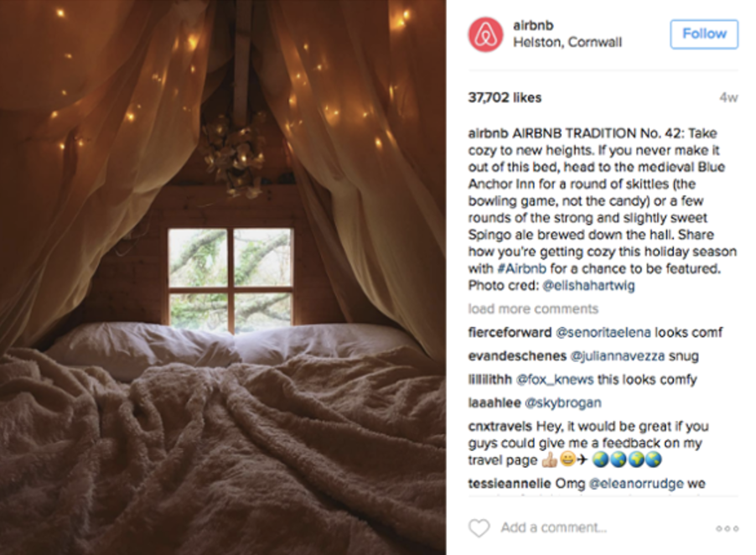The image size is (756, 555).
Task: Open the #Airbnb hashtag in the caption
Action: pyautogui.click(x=521, y=268)
